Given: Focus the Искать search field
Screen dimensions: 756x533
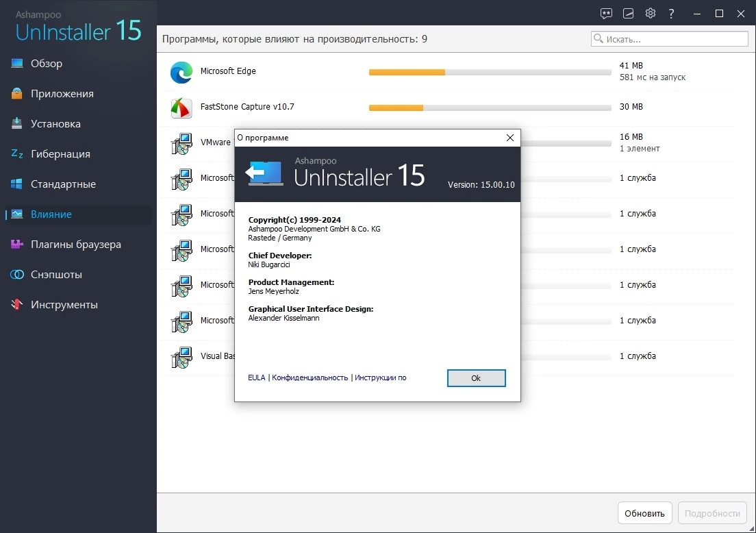Looking at the screenshot, I should (x=669, y=38).
